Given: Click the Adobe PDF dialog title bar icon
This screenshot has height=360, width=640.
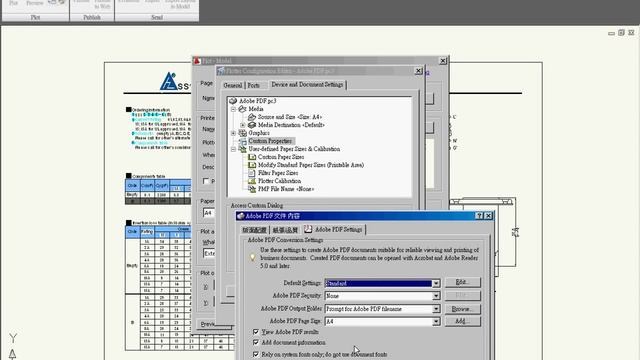Looking at the screenshot, I should [241, 216].
